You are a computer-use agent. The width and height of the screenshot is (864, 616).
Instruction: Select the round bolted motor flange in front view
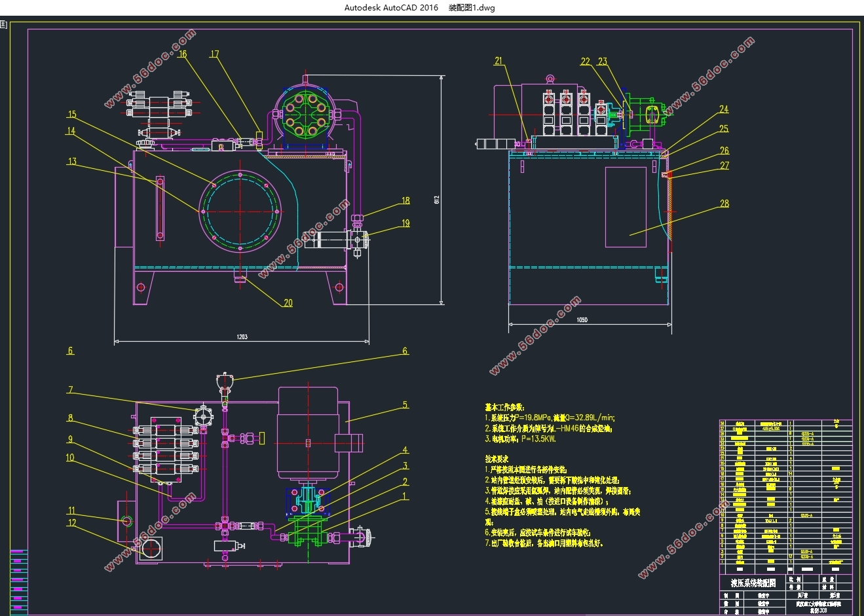click(x=304, y=115)
